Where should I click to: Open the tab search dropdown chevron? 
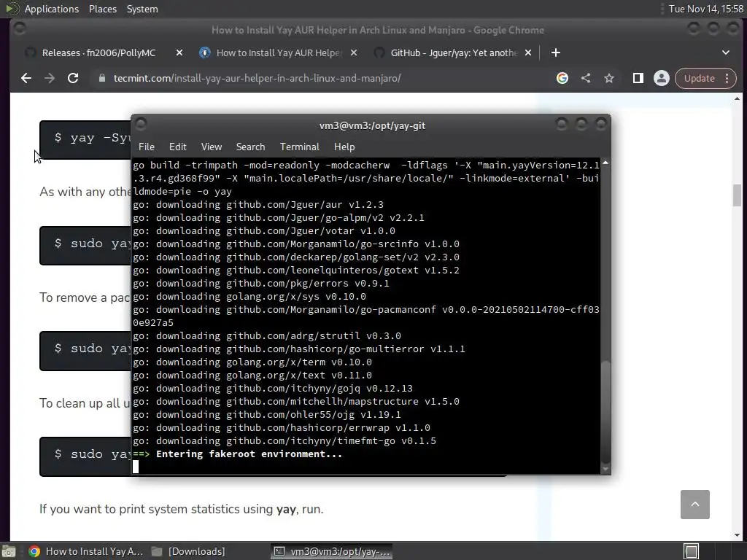(x=726, y=52)
